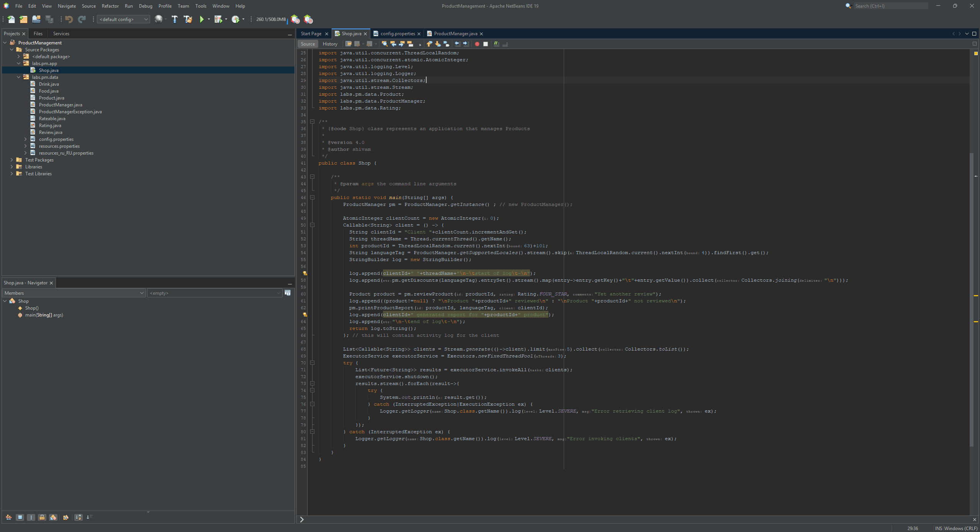Click the Fully Qualified Names icon in Navigator

[x=66, y=517]
